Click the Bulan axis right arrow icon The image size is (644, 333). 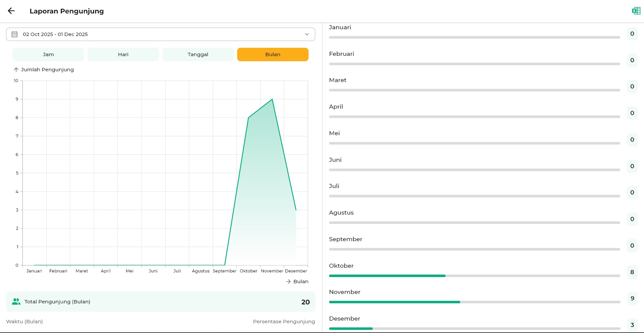(x=288, y=282)
